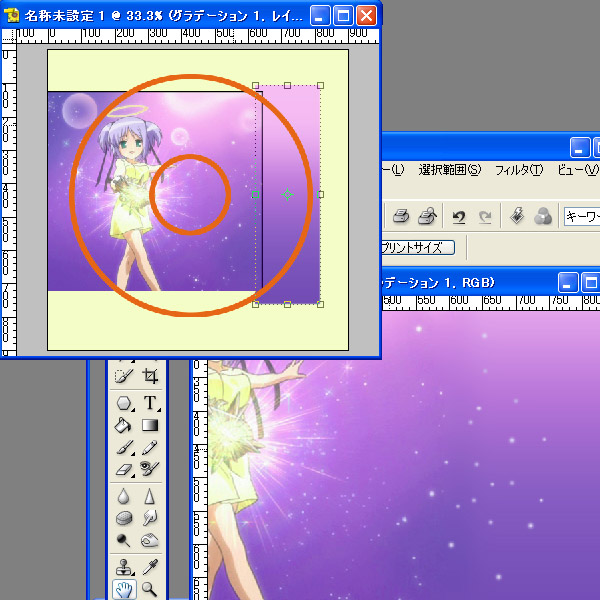This screenshot has width=600, height=600.
Task: Select the Blur (water drop) tool
Action: (x=123, y=496)
